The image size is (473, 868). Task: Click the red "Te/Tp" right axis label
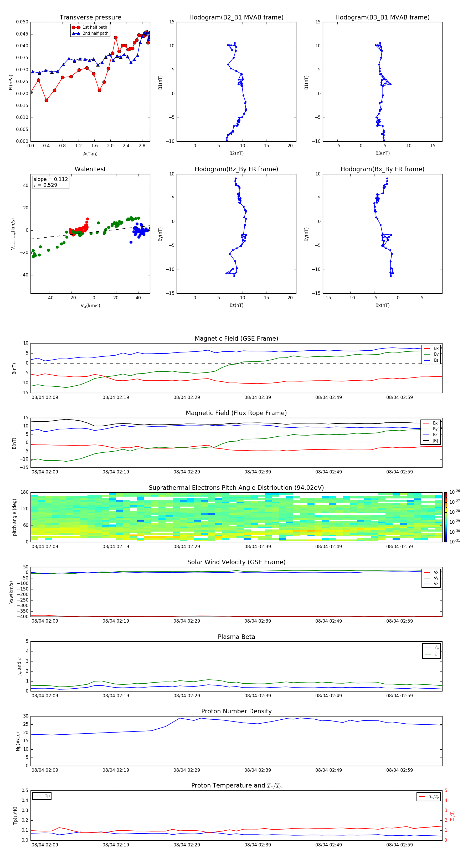pyautogui.click(x=453, y=816)
